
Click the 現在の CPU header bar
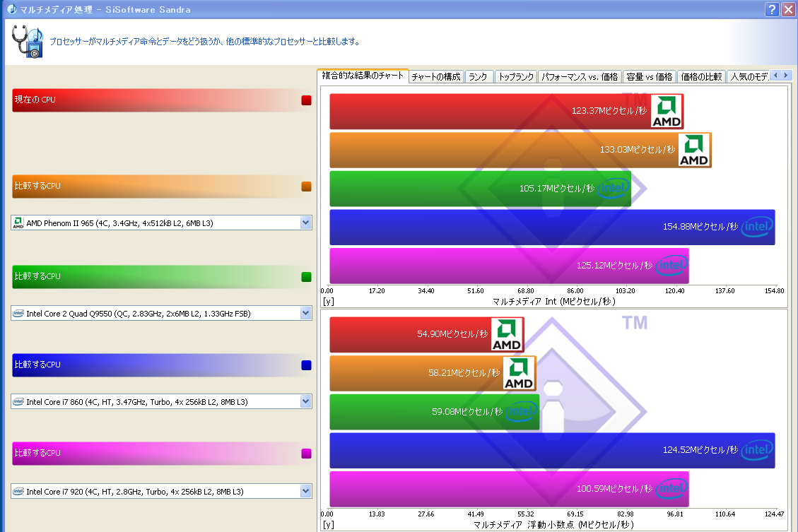click(x=162, y=100)
